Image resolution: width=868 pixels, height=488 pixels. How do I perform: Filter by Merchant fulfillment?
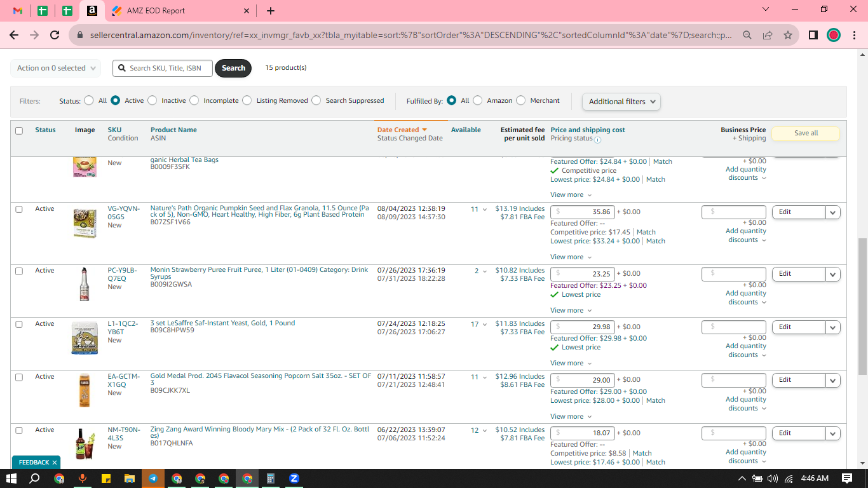(521, 100)
